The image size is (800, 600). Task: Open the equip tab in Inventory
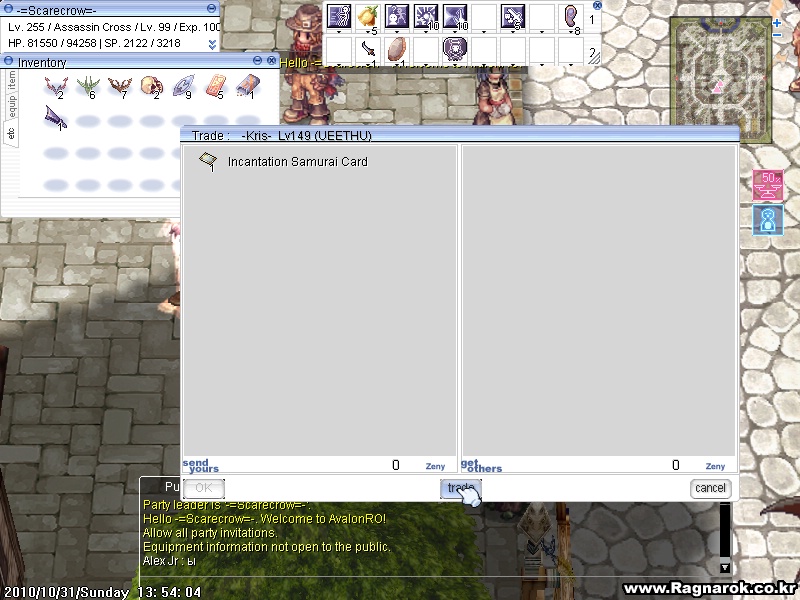12,106
